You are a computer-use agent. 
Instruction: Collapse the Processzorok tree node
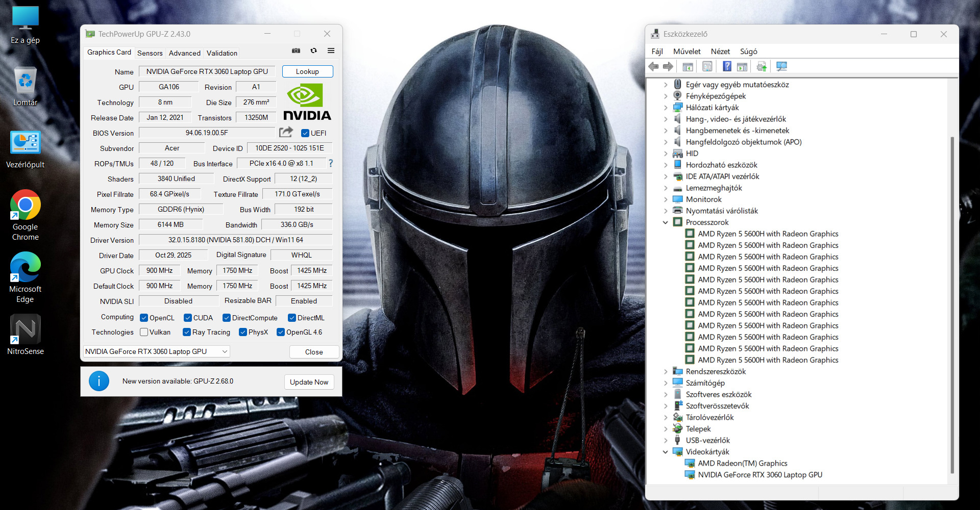[665, 222]
